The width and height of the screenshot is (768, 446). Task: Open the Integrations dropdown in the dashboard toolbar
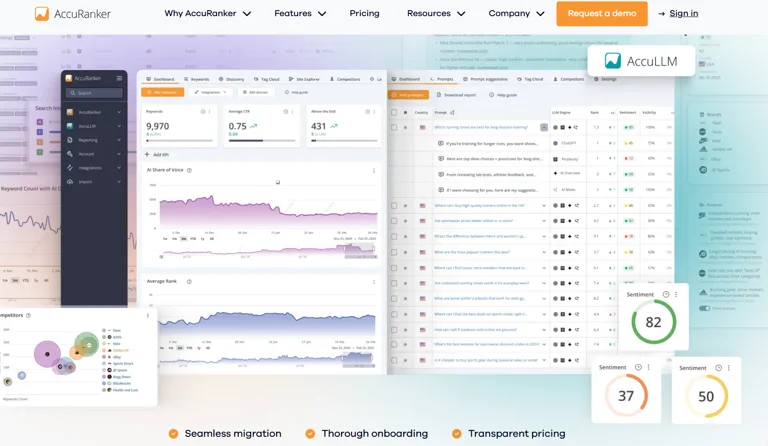point(211,92)
